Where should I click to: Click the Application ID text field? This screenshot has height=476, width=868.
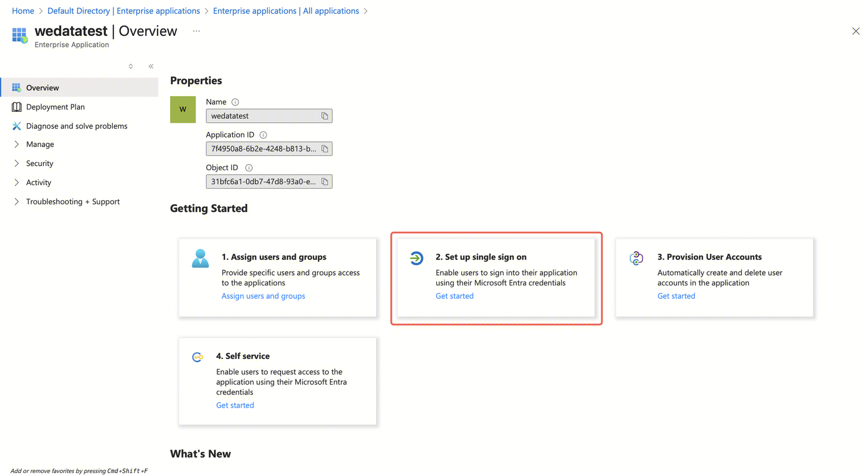[263, 149]
